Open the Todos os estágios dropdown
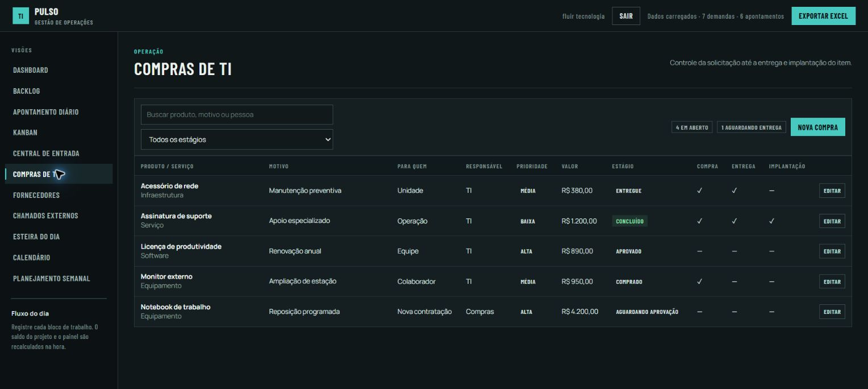Screen dimensions: 868x389 pos(237,139)
